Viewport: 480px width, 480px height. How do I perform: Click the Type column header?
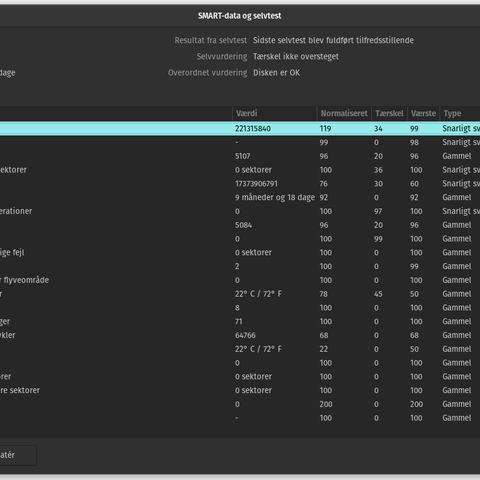point(460,113)
